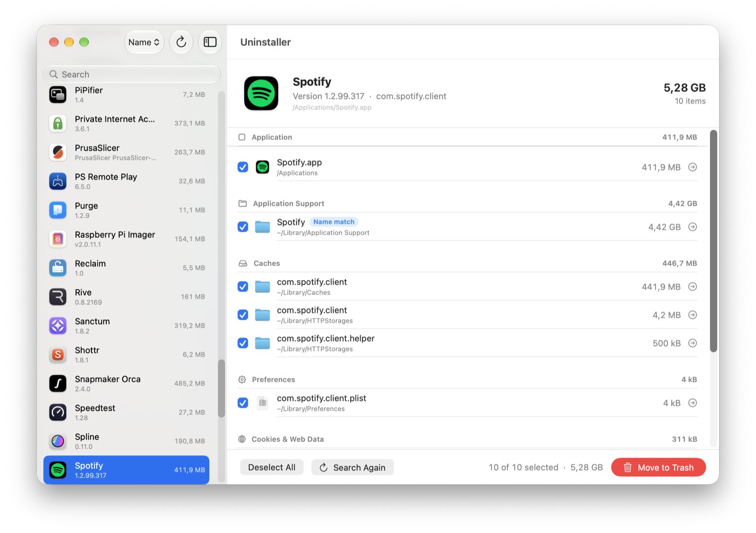Select Rive app icon
Image resolution: width=756 pixels, height=533 pixels.
[x=58, y=297]
